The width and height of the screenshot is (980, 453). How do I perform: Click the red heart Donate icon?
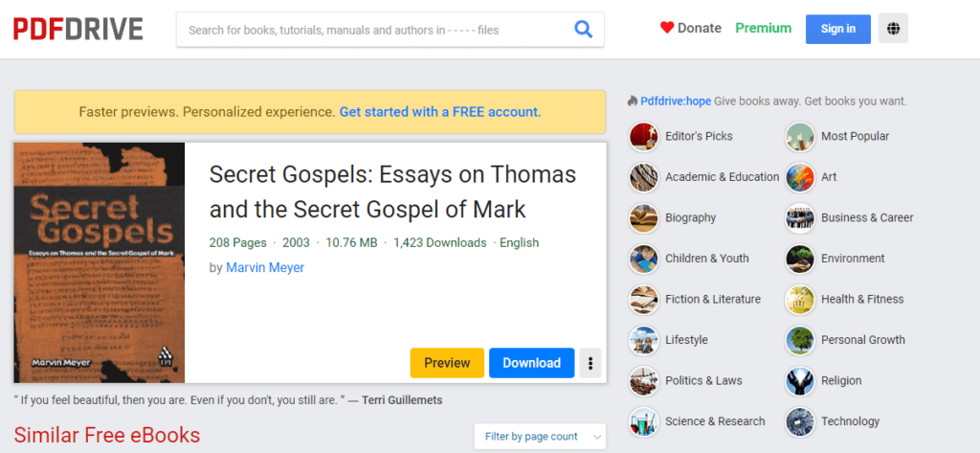pos(667,28)
